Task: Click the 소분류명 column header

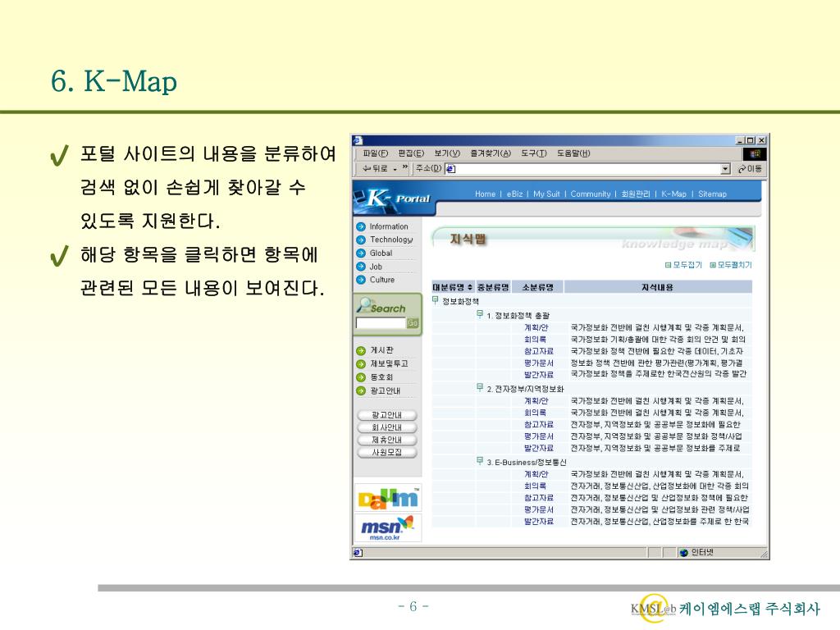Action: click(537, 287)
